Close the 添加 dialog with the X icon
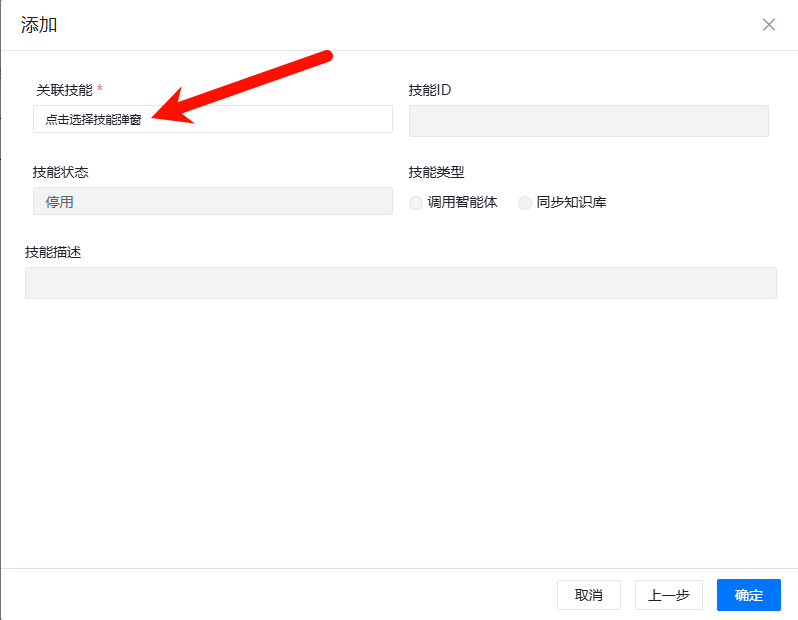 (768, 25)
